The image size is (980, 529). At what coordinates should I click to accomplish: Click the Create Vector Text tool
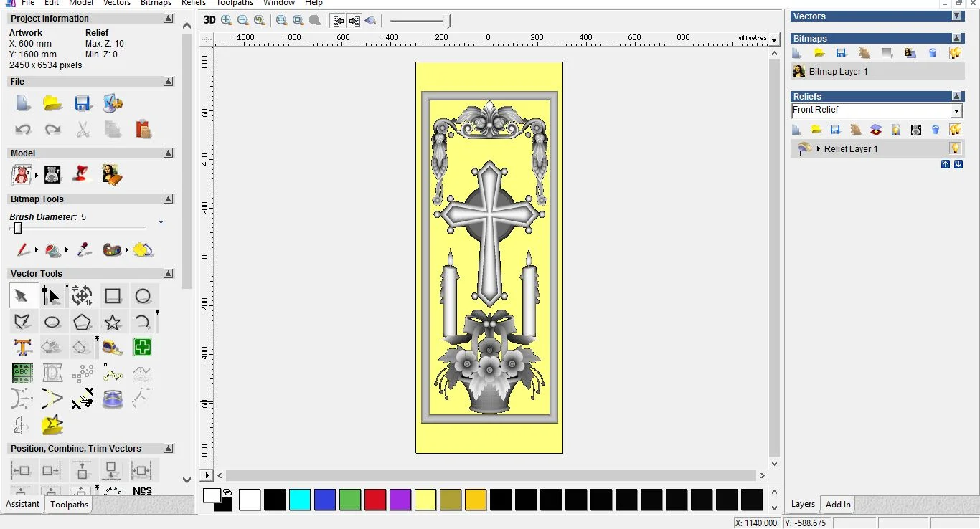(22, 348)
